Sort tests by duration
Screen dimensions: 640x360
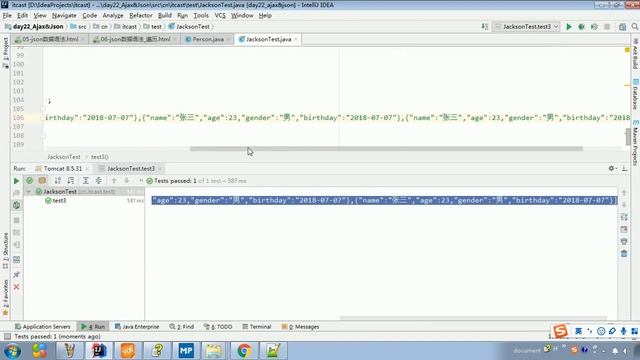[x=71, y=180]
